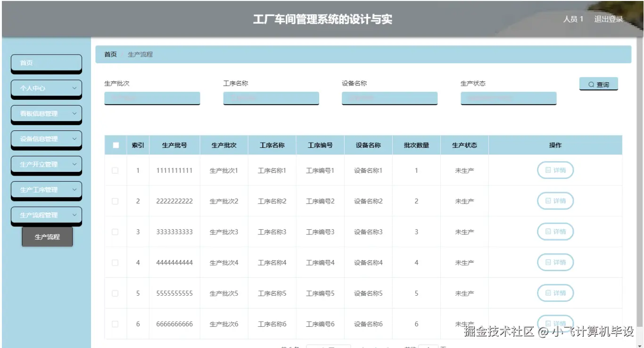Expand the 个人中心 sidebar chevron
Screen dimensions: 644x348
(74, 88)
